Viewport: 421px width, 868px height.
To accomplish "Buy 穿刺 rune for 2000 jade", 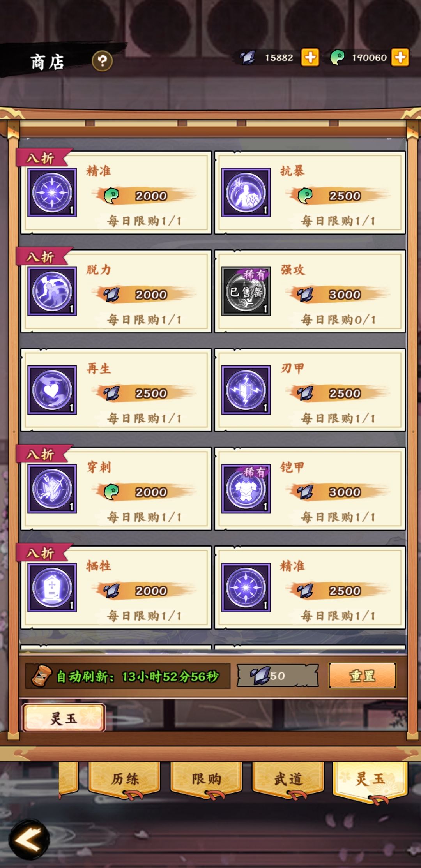I will pos(116,489).
